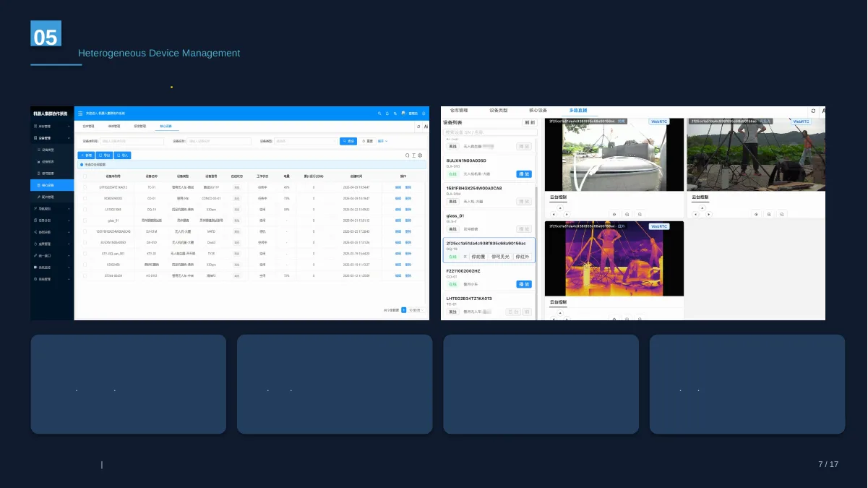Click 设备序列号 input in search form
Image resolution: width=868 pixels, height=488 pixels.
click(132, 141)
